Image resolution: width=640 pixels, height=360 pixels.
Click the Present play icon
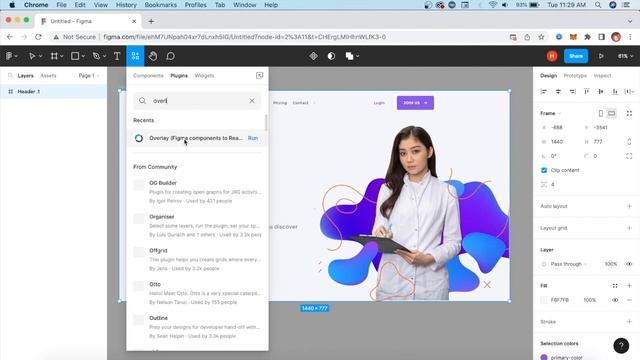(x=601, y=56)
